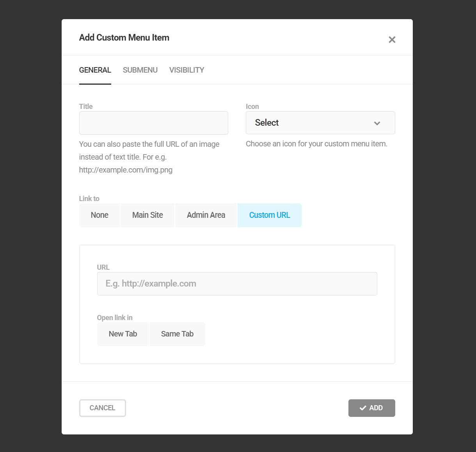Click the CANCEL button
The width and height of the screenshot is (476, 452).
tap(102, 408)
